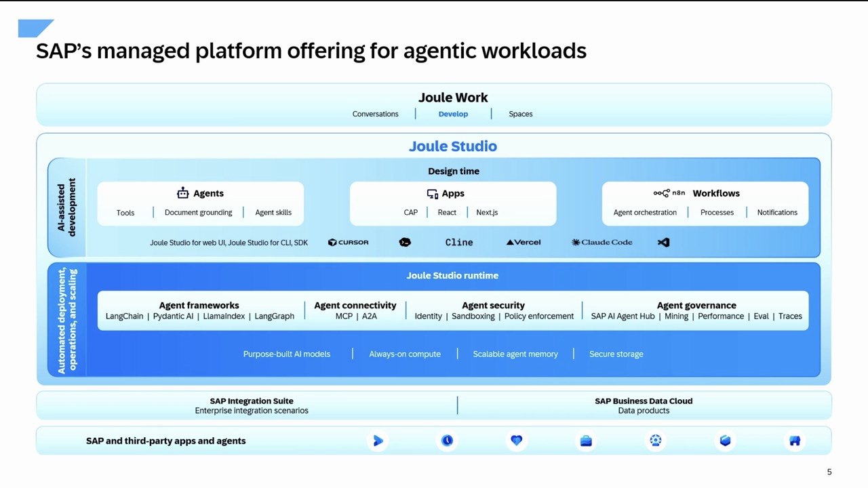
Task: Click Pydantic AI under Agent frameworks
Action: [x=173, y=317]
